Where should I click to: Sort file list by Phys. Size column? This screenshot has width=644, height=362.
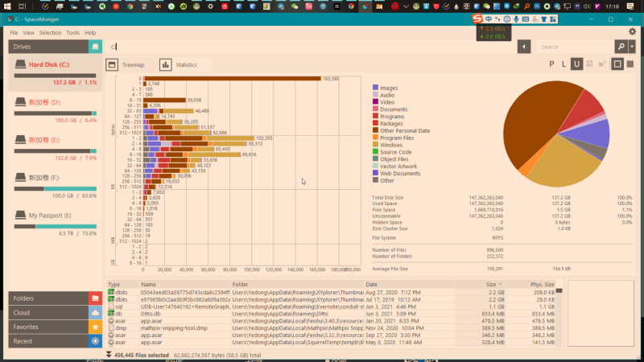pos(530,285)
